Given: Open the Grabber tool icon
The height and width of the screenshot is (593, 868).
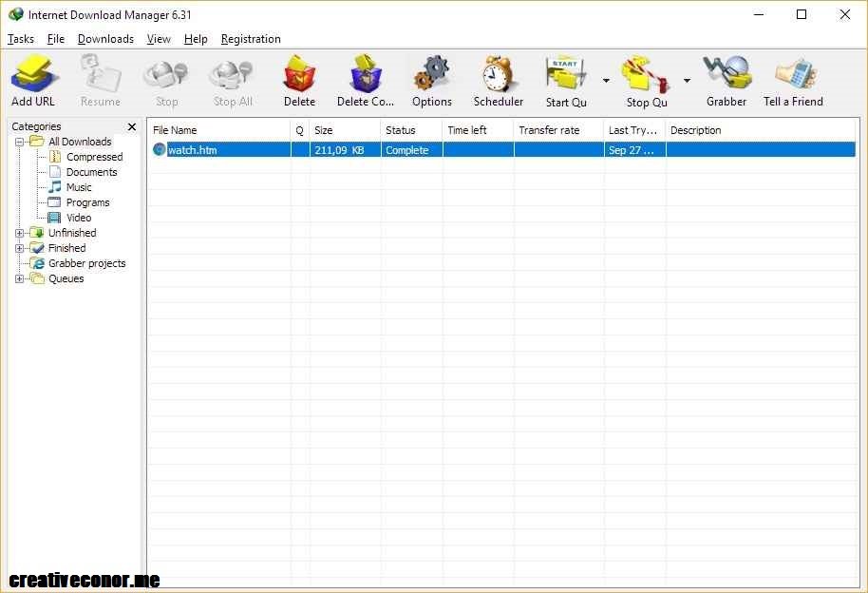Looking at the screenshot, I should pyautogui.click(x=726, y=72).
